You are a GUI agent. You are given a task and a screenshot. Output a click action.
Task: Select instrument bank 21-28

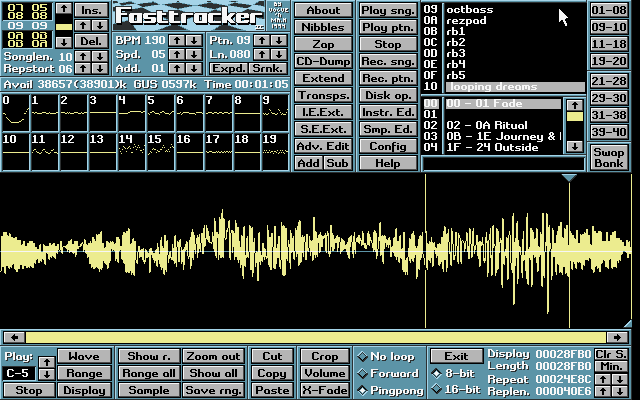(x=609, y=81)
